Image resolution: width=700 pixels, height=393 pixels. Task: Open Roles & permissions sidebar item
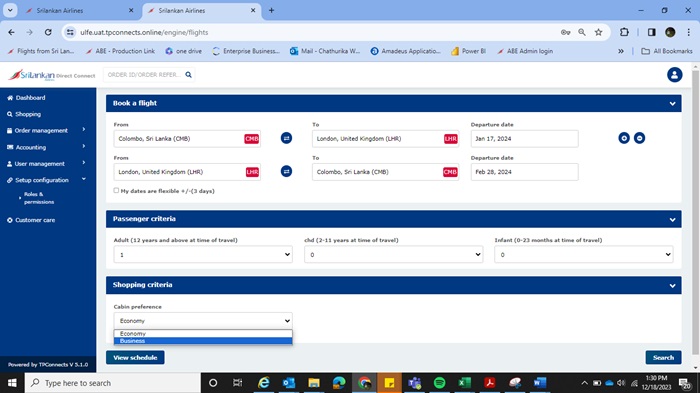coord(38,198)
